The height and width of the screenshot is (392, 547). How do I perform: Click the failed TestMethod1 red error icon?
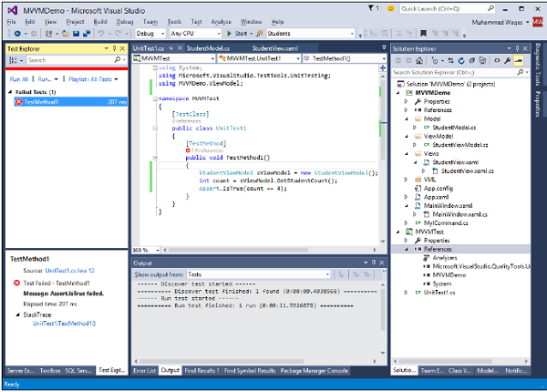18,102
